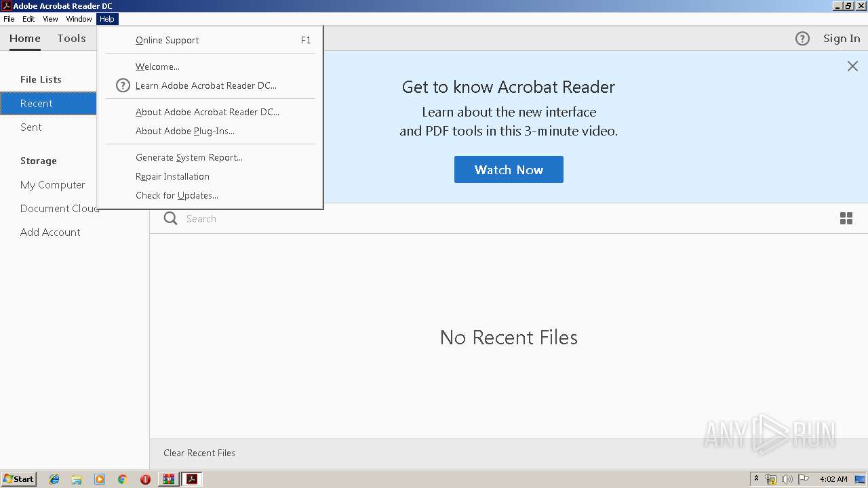
Task: Close the open Help menu
Action: (107, 19)
